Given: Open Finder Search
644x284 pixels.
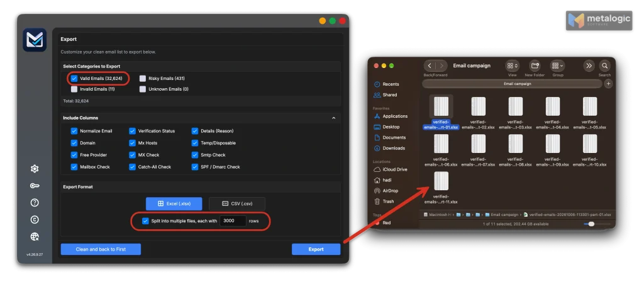Looking at the screenshot, I should click(604, 65).
